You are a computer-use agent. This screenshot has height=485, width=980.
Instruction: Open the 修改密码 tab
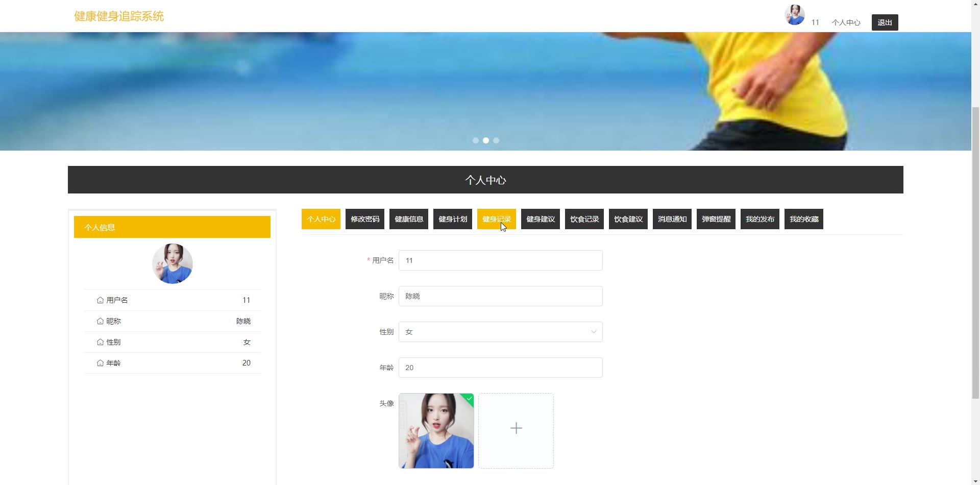pos(365,219)
